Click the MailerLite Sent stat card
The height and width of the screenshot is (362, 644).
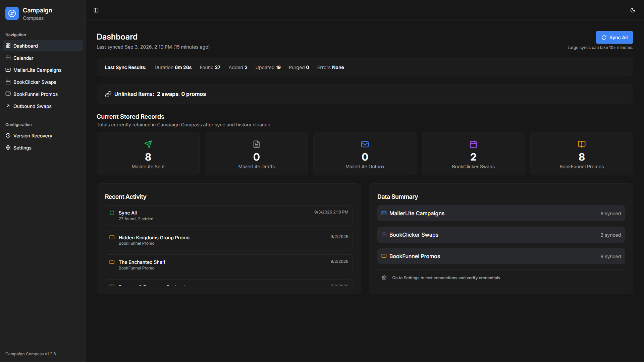[x=148, y=154]
